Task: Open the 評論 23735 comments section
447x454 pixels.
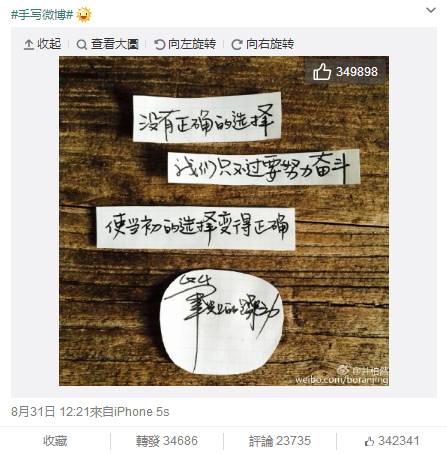Action: pyautogui.click(x=280, y=441)
